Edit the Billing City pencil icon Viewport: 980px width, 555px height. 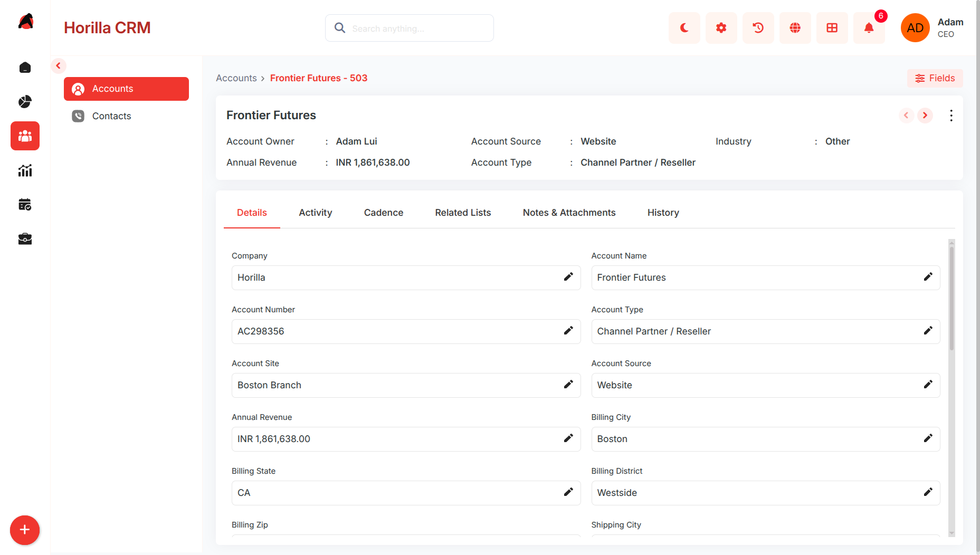(928, 438)
